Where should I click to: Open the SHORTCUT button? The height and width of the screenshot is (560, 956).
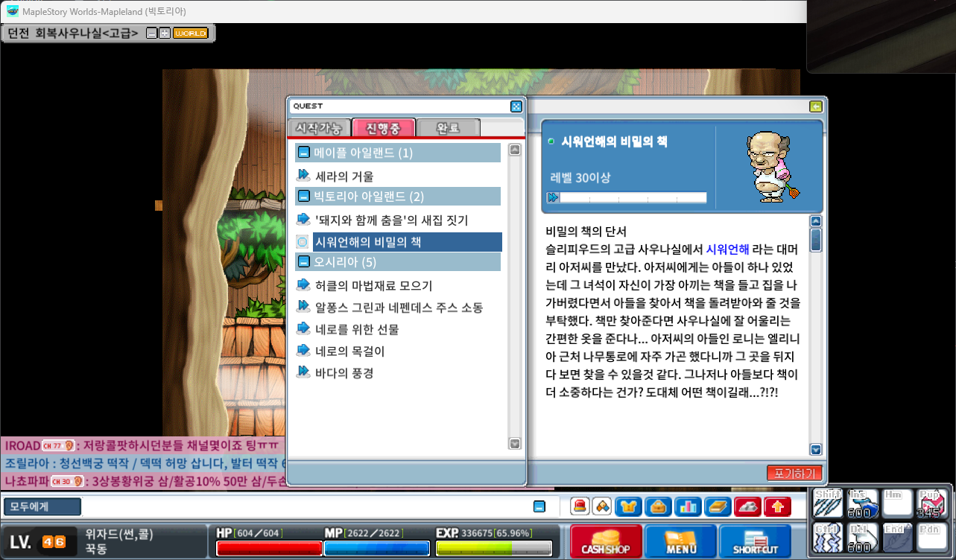756,541
